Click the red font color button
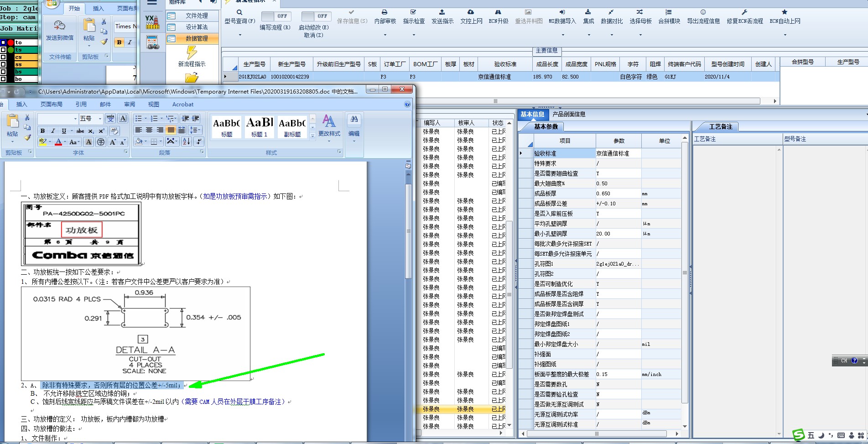 point(58,142)
